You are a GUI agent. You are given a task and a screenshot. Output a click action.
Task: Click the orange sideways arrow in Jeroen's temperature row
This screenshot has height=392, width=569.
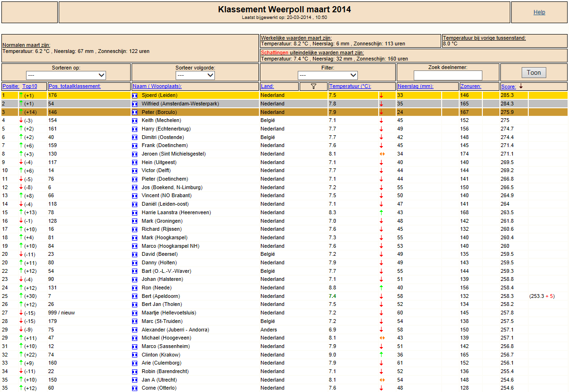[382, 154]
